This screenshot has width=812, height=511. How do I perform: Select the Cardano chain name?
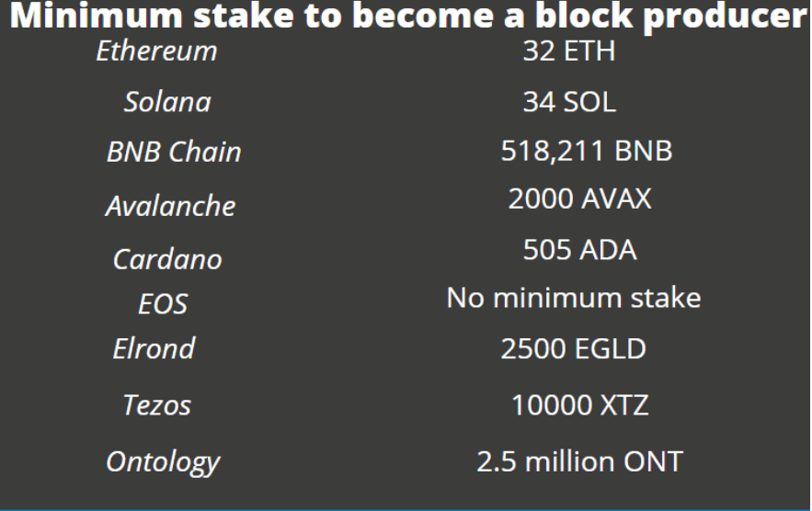(x=167, y=259)
